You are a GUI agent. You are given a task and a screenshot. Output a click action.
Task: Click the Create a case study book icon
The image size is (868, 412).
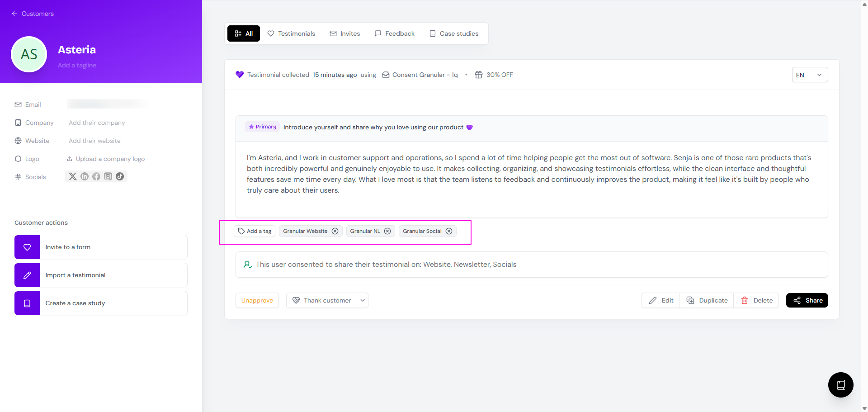pos(27,303)
